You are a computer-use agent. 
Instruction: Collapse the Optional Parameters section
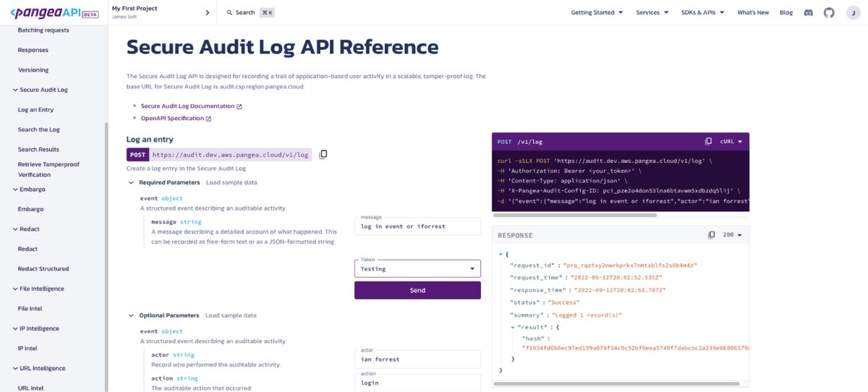132,316
